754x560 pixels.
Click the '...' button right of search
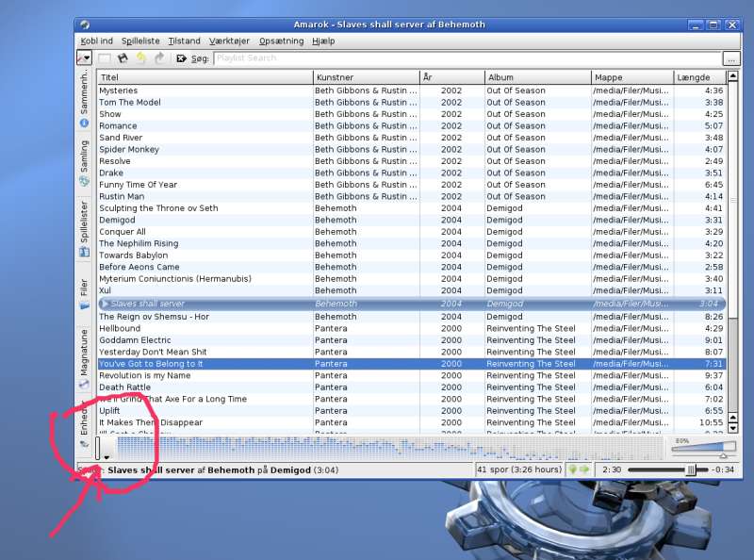(x=730, y=58)
